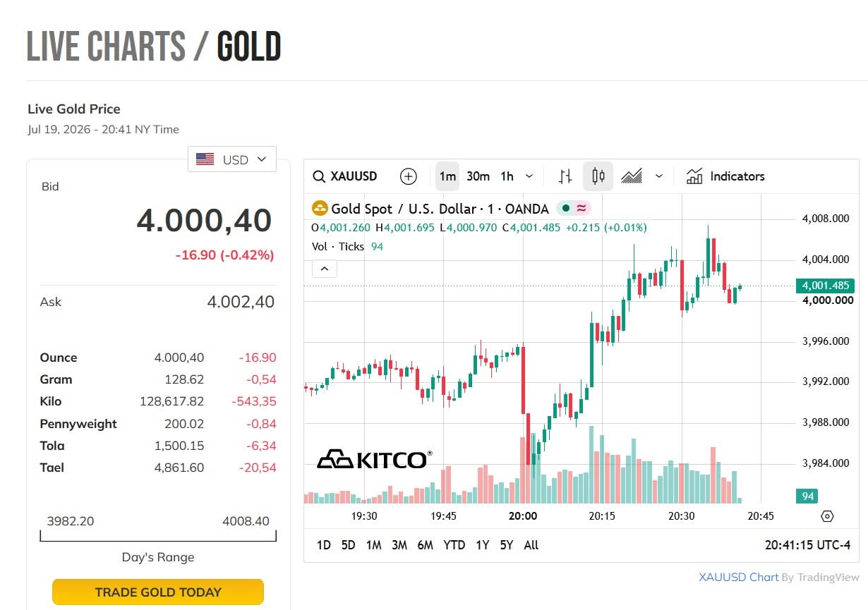Expand more chart styles dropdown
The height and width of the screenshot is (610, 868).
[x=659, y=176]
